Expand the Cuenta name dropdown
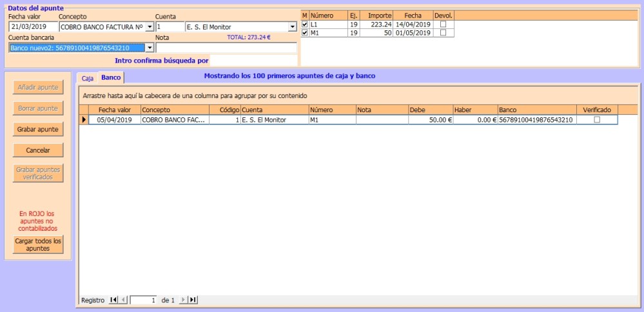The height and width of the screenshot is (312, 644). point(292,27)
